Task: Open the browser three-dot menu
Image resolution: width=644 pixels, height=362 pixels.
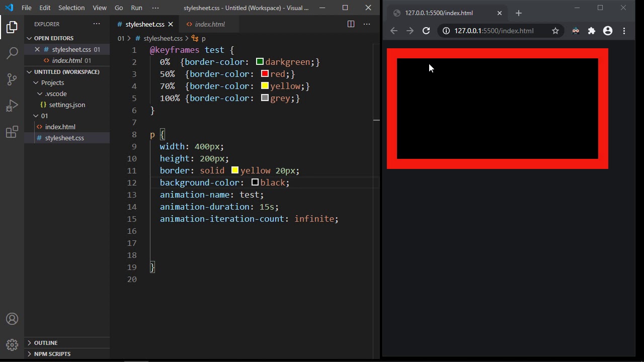Action: point(624,31)
